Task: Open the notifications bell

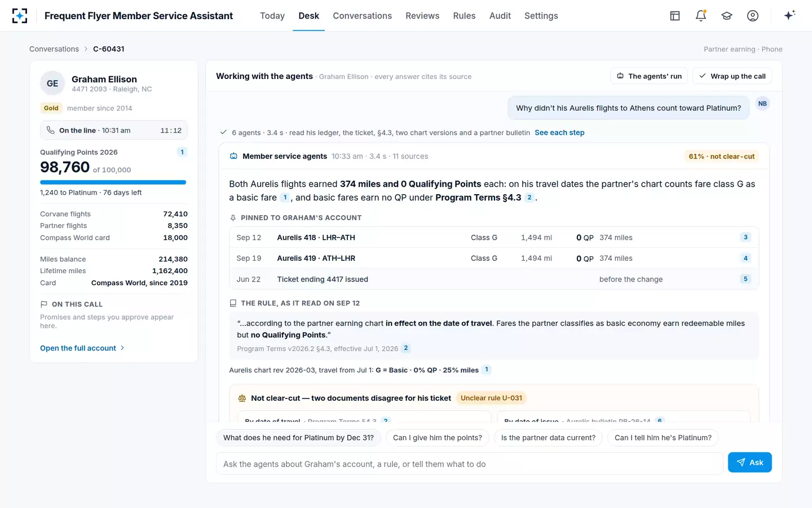Action: pos(701,16)
